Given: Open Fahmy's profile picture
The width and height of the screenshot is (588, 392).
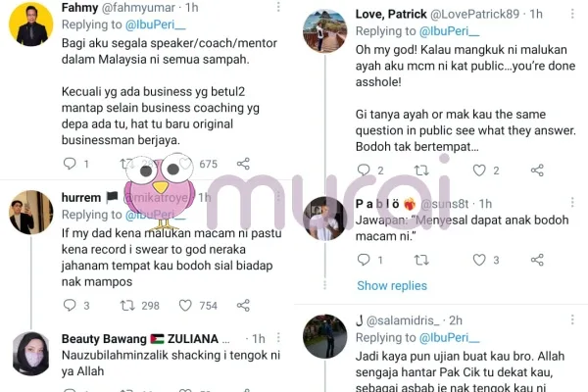Looking at the screenshot, I should point(30,24).
